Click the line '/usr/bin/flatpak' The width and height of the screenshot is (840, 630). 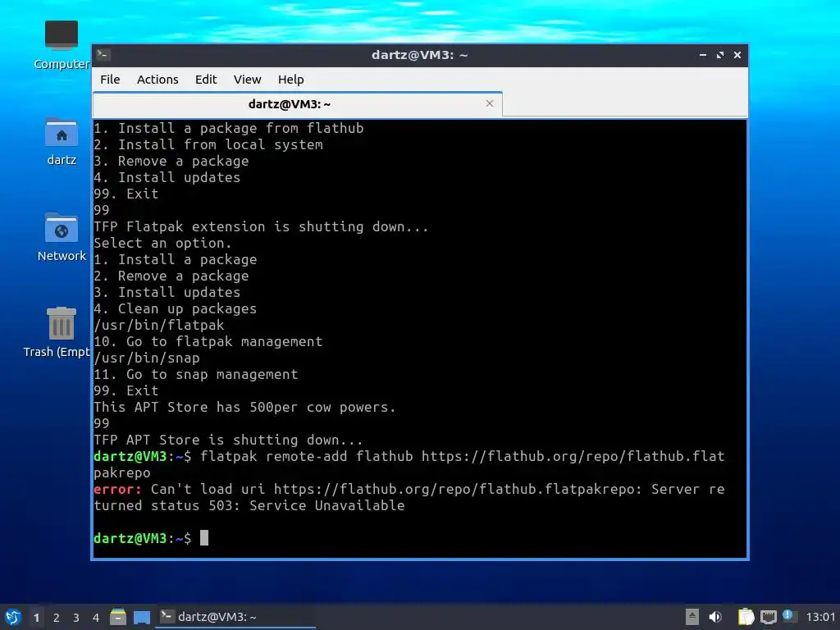[159, 325]
